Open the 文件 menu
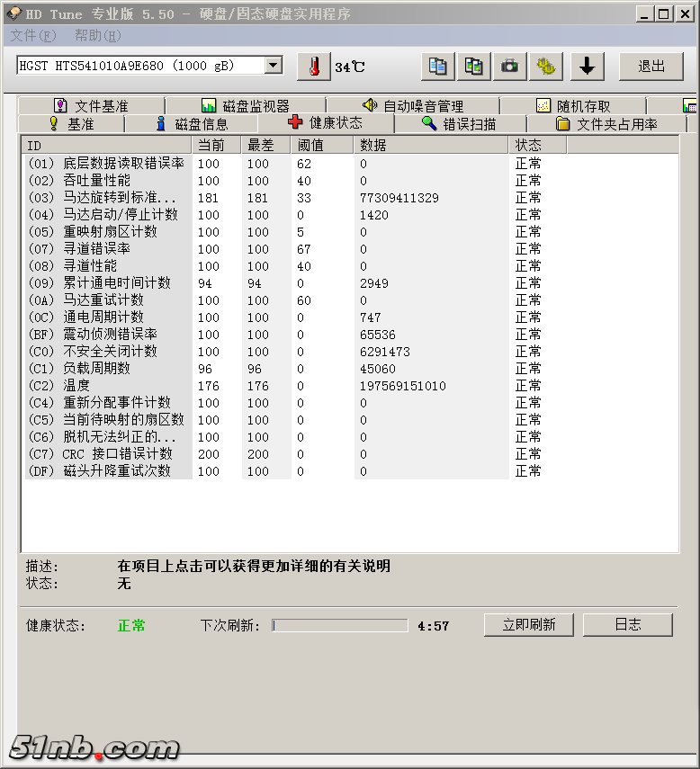Screen dimensions: 700x769 tap(33, 35)
